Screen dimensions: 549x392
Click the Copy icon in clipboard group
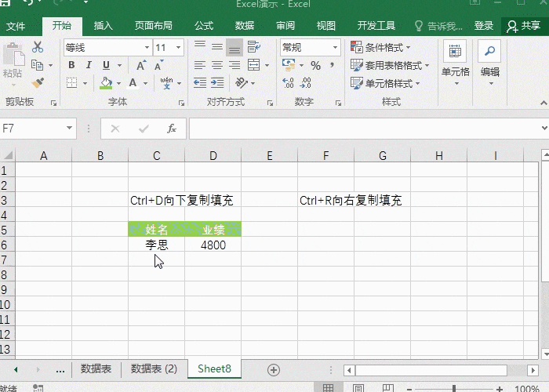37,65
